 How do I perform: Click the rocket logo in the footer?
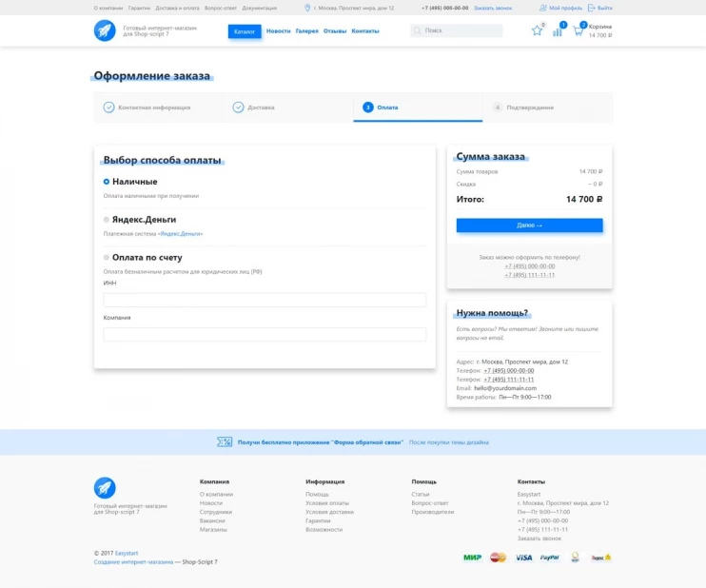coord(105,488)
